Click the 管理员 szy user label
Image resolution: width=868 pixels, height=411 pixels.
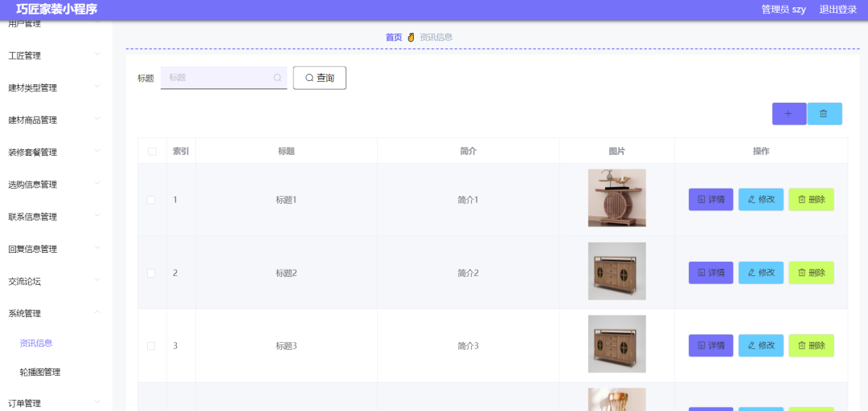[784, 10]
